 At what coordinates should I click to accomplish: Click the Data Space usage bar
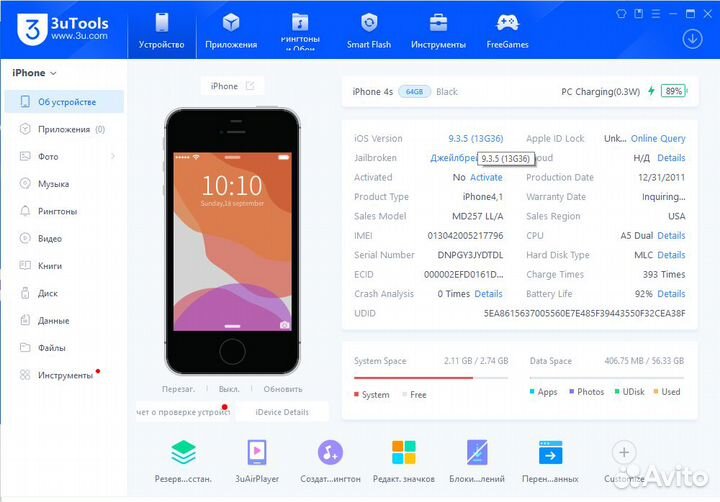click(x=607, y=378)
